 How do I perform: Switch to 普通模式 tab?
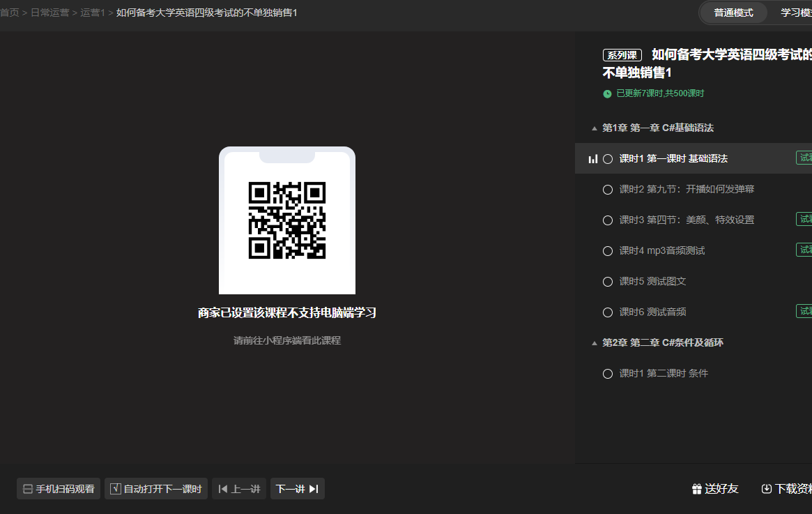(x=733, y=13)
